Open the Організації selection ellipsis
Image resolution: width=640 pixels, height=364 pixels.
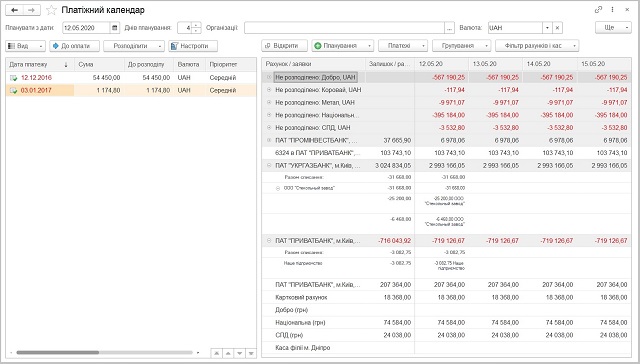[449, 28]
